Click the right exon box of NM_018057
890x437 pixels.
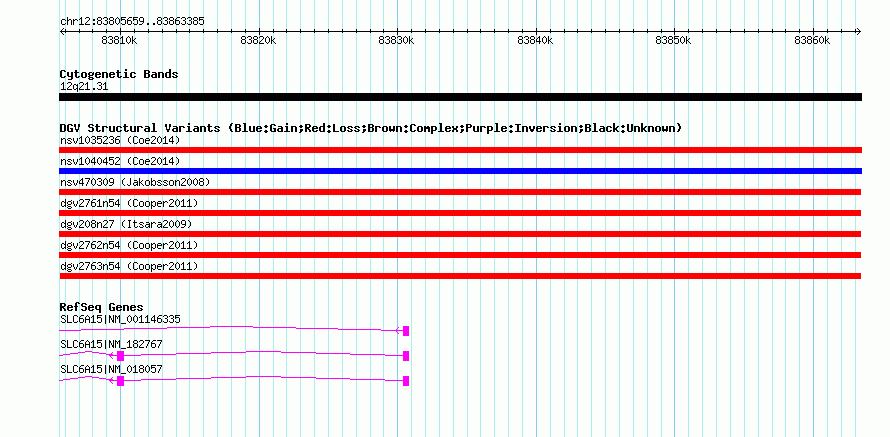(406, 381)
